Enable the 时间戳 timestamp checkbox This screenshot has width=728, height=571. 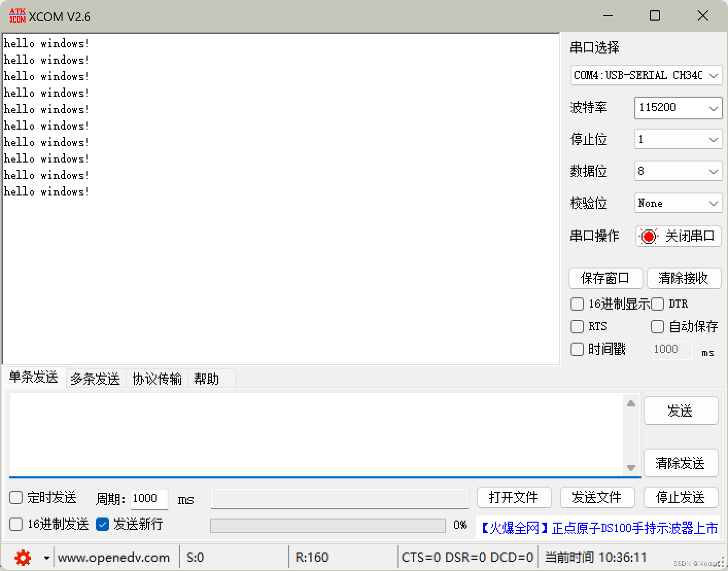click(x=577, y=349)
